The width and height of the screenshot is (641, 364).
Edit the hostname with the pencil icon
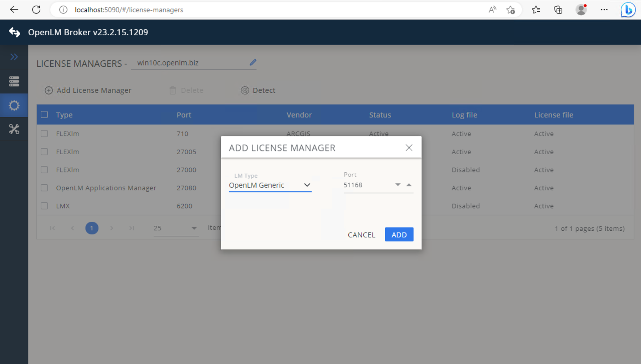click(x=253, y=62)
